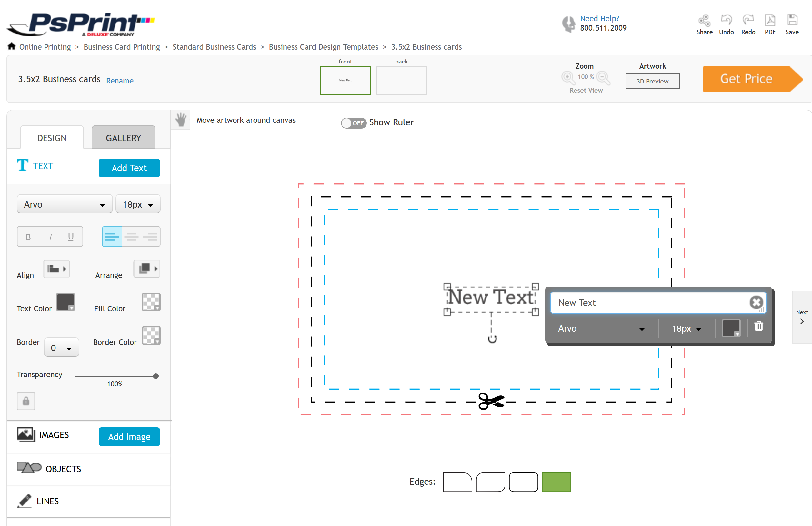Click the front side thumbnail
This screenshot has width=812, height=526.
pyautogui.click(x=346, y=79)
